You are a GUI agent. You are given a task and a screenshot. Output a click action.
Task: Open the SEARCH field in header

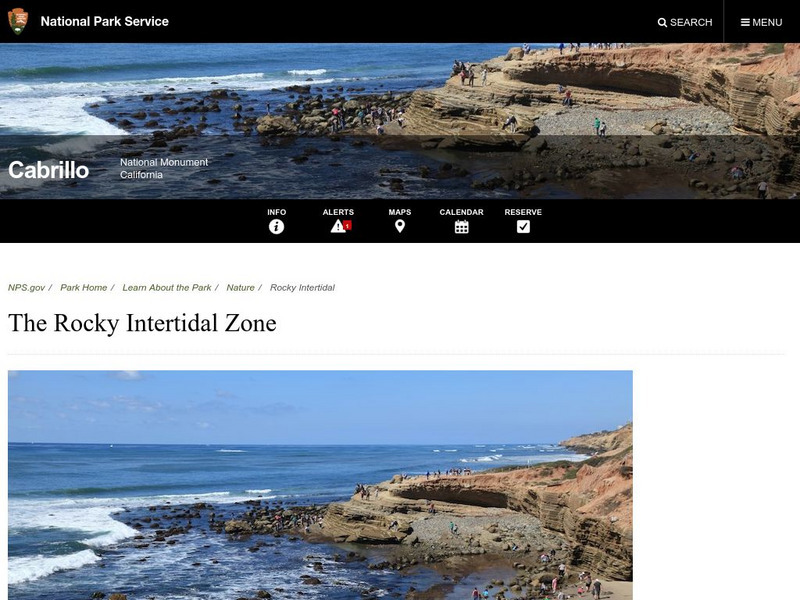[x=685, y=22]
